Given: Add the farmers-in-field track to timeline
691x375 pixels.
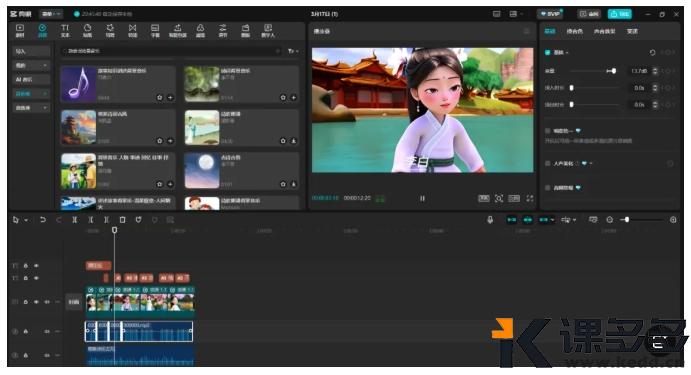Looking at the screenshot, I should [170, 184].
